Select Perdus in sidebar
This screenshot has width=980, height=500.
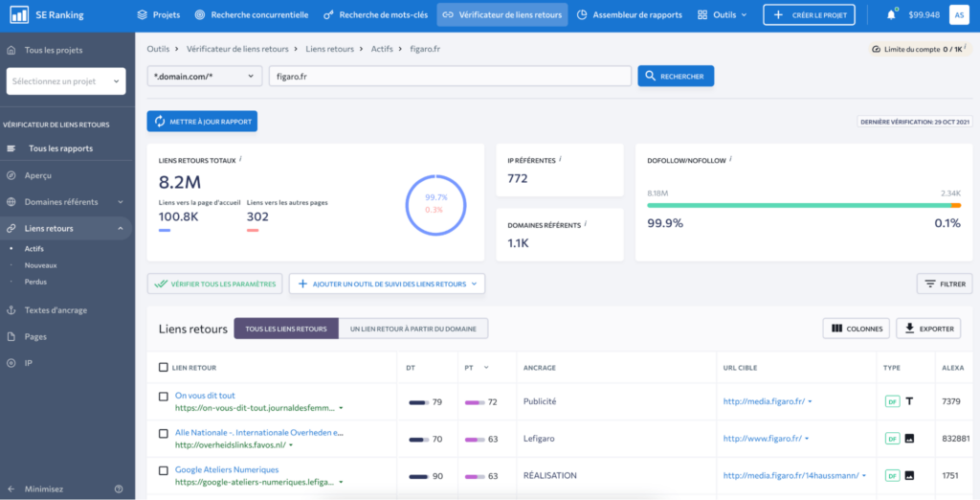pyautogui.click(x=35, y=282)
